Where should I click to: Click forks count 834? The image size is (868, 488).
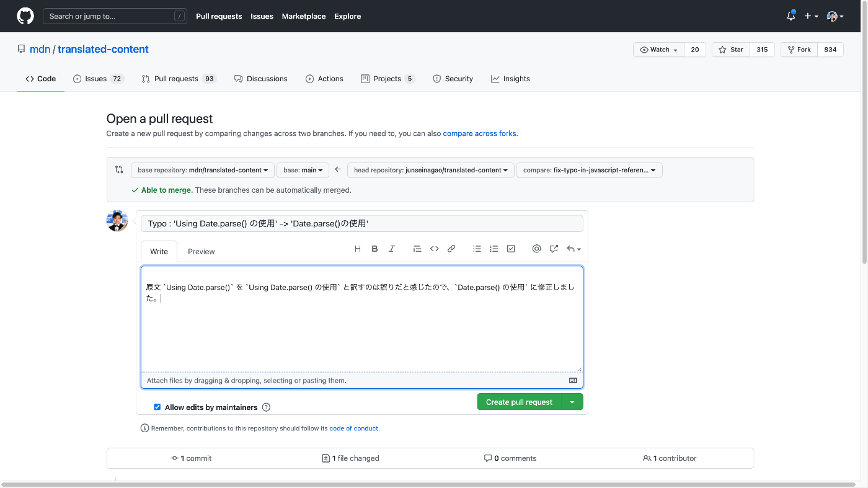(x=830, y=50)
